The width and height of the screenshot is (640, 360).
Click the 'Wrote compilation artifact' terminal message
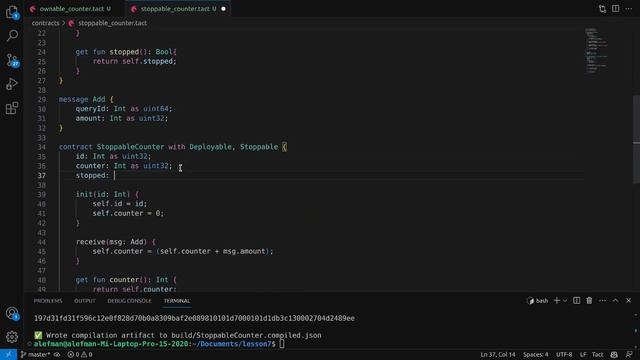(x=178, y=336)
